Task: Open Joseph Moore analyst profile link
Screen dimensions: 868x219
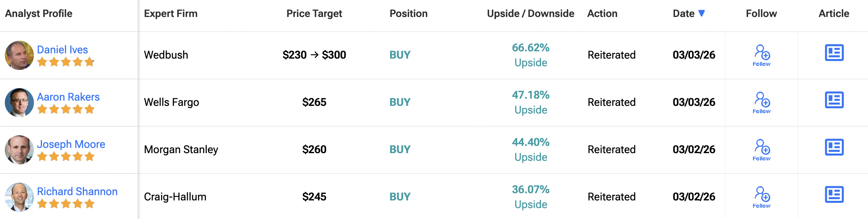Action: 71,144
